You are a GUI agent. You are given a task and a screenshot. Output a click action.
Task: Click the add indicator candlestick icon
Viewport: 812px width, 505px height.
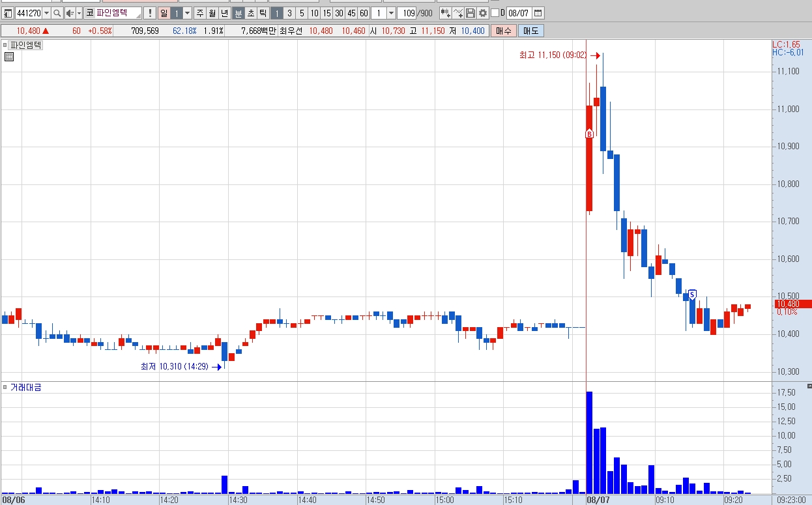click(x=445, y=13)
